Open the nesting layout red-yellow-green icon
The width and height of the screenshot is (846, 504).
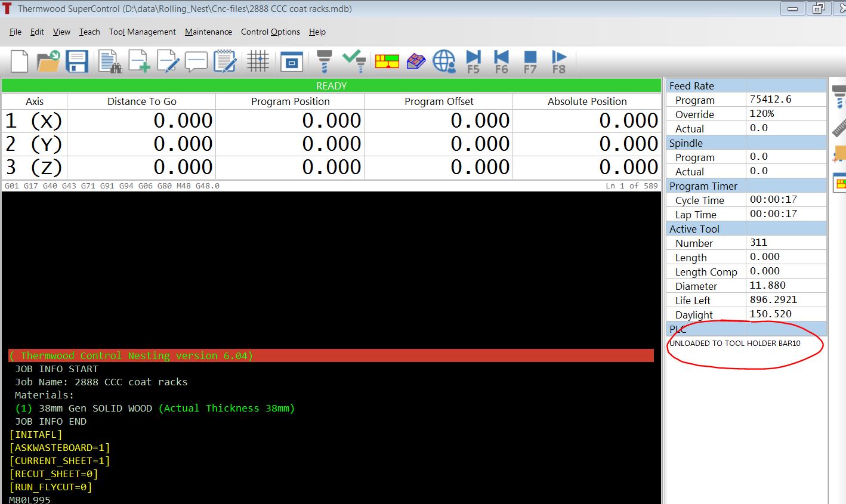pos(387,61)
